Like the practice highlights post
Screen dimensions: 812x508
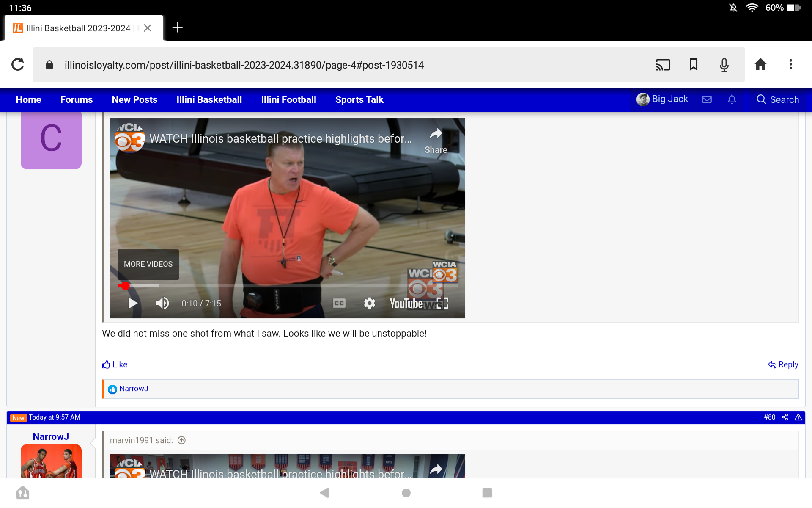[114, 364]
